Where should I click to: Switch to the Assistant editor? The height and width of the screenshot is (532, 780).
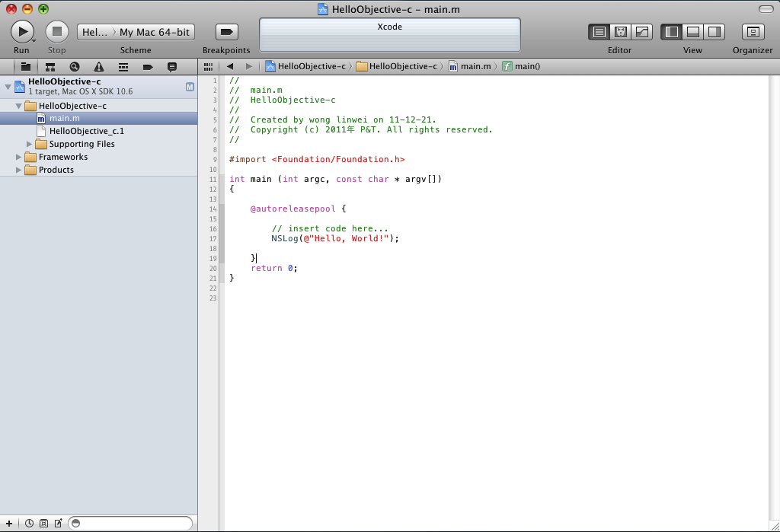[x=620, y=32]
